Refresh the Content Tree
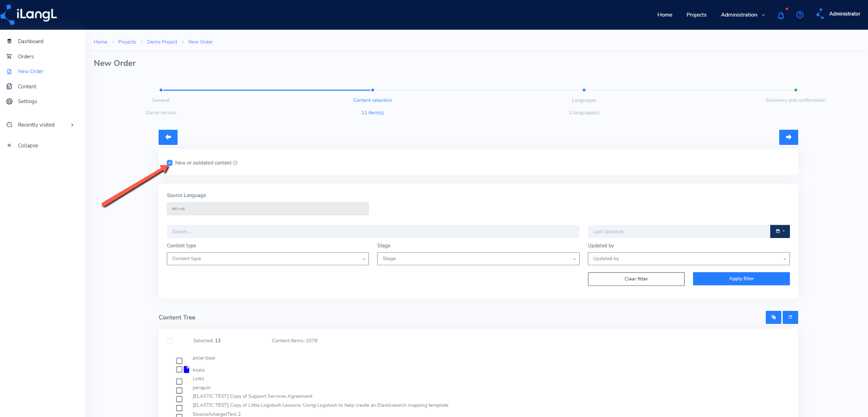This screenshot has width=868, height=417. coord(790,317)
